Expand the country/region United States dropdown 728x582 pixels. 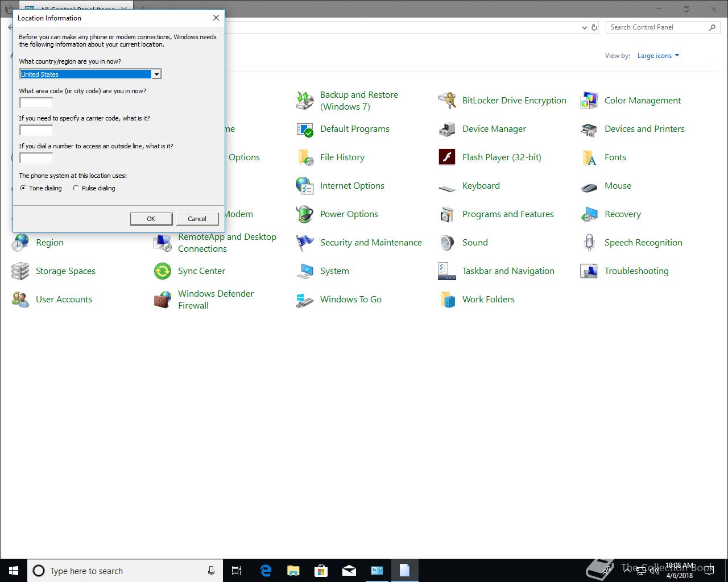click(156, 74)
